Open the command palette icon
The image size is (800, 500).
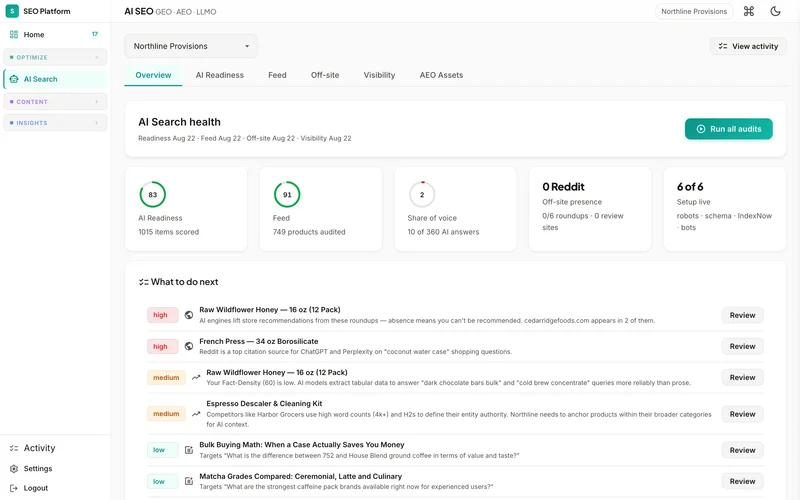tap(748, 11)
